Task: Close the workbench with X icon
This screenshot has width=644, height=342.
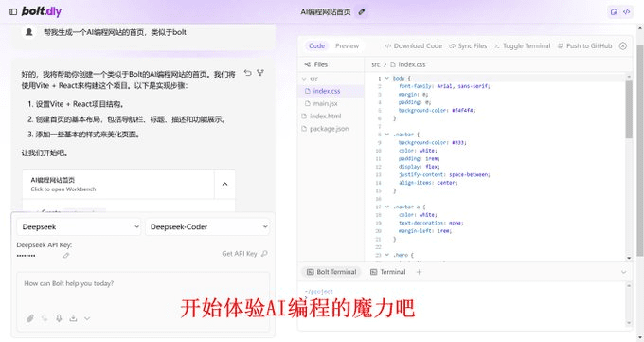Action: tap(623, 46)
